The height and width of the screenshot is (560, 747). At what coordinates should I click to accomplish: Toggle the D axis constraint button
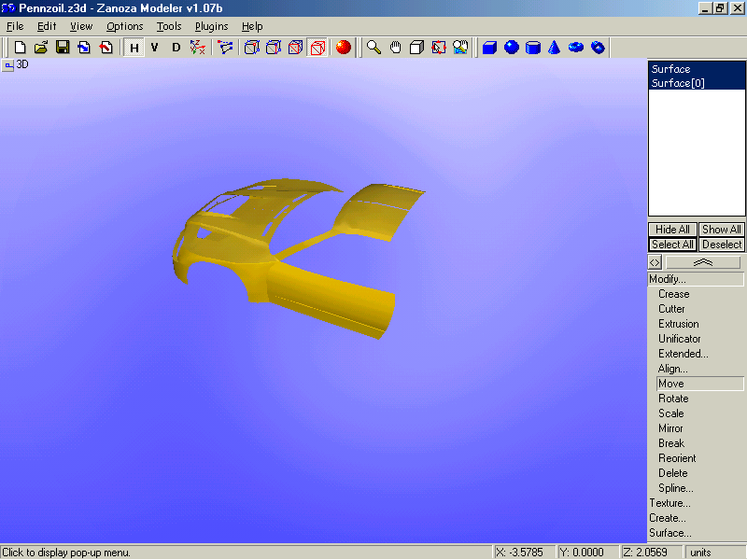point(176,48)
